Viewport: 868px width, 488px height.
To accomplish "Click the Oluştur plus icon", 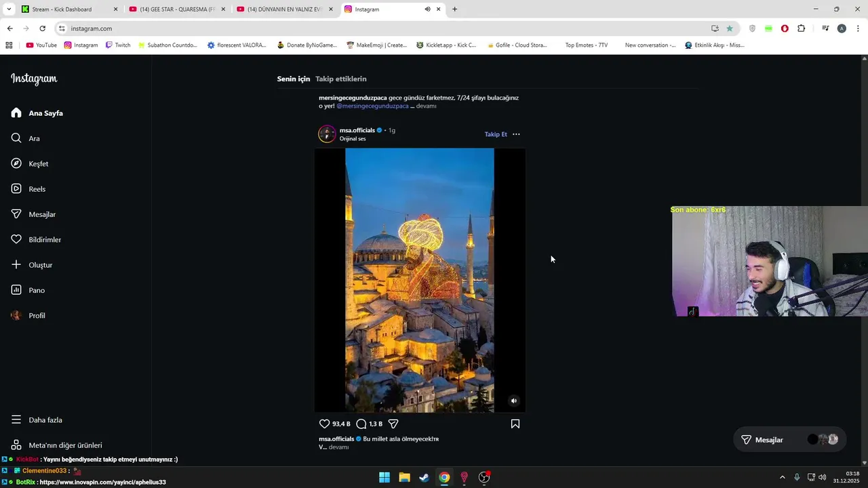I will pyautogui.click(x=16, y=265).
